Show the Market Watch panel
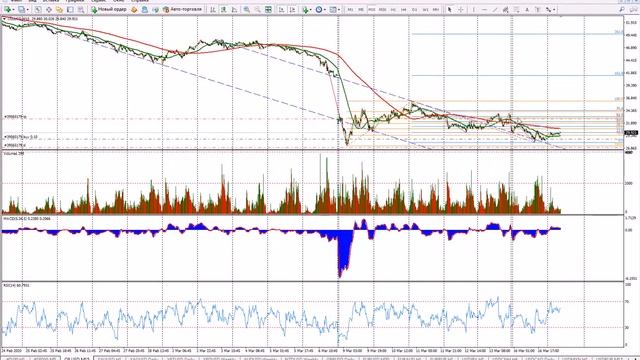Viewport: 640px width, 360px height. pos(38,9)
